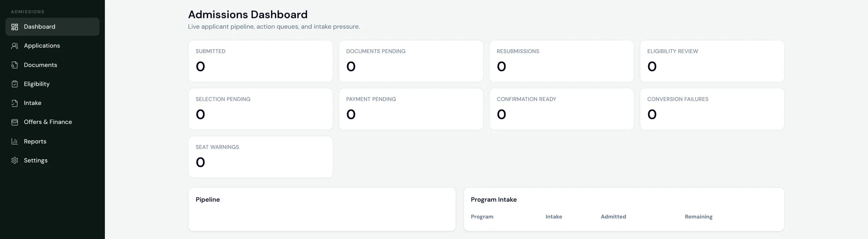
Task: Open the Conversion Failures stat card
Action: pyautogui.click(x=712, y=109)
